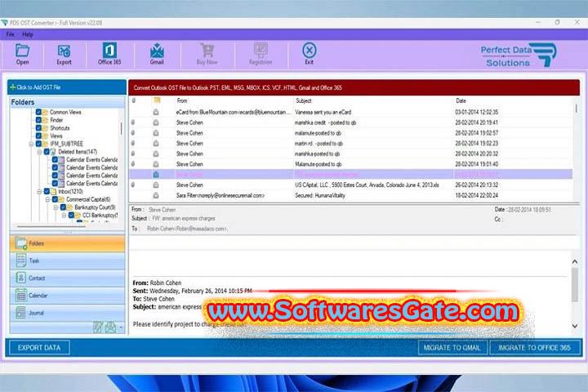Screen dimensions: 588x392
Task: Toggle the Common Views checkbox
Action: click(38, 112)
